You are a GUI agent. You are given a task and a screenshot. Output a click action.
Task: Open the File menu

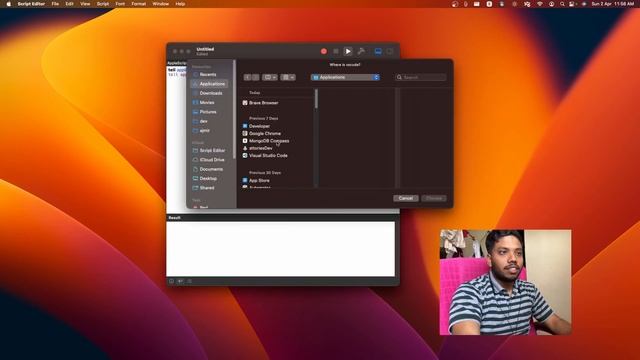click(x=55, y=4)
